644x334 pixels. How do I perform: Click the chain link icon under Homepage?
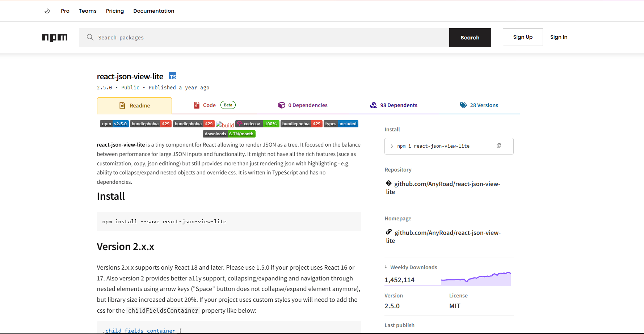point(389,232)
